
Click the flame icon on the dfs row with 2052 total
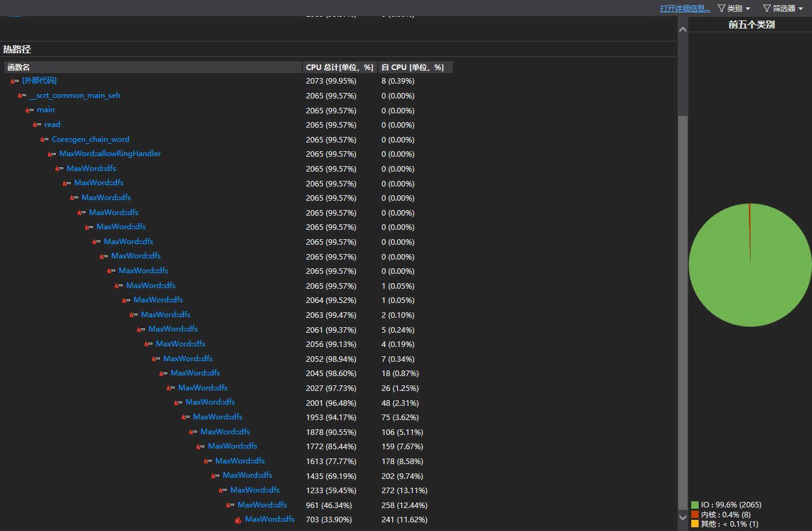(156, 359)
